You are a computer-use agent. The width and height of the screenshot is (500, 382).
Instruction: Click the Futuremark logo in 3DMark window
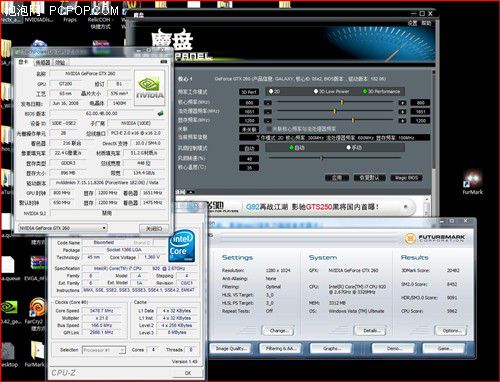[x=434, y=239]
